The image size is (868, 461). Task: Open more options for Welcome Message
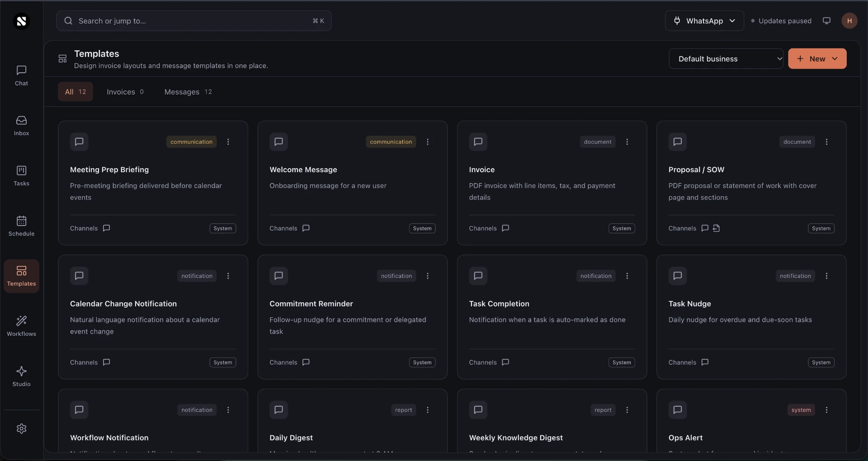[x=428, y=142]
